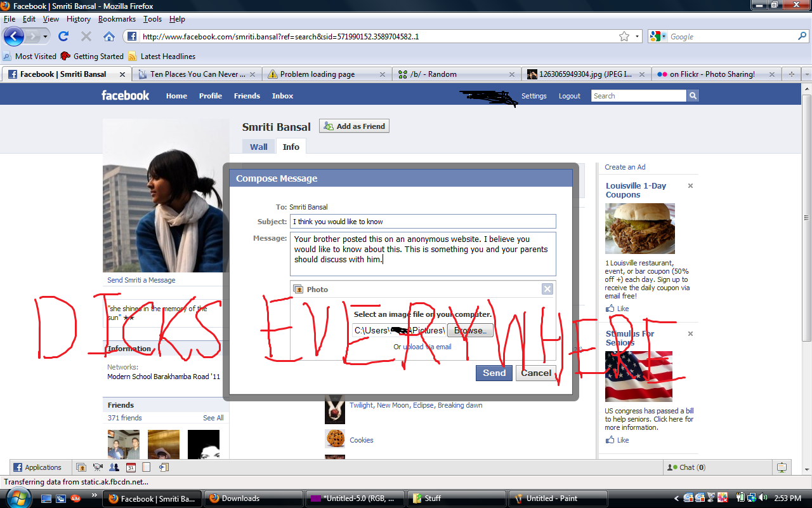Open Groups from the Facebook bottom bar
The image size is (812, 508).
[114, 467]
